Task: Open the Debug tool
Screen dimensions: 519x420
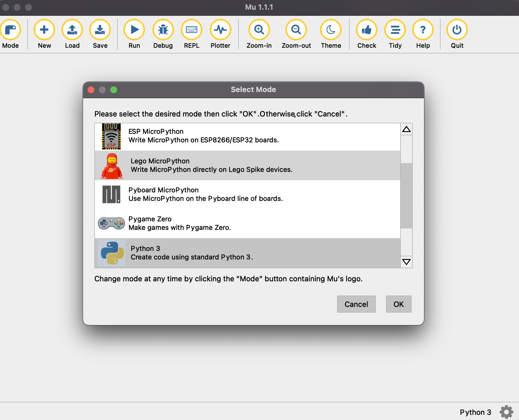Action: coord(163,30)
